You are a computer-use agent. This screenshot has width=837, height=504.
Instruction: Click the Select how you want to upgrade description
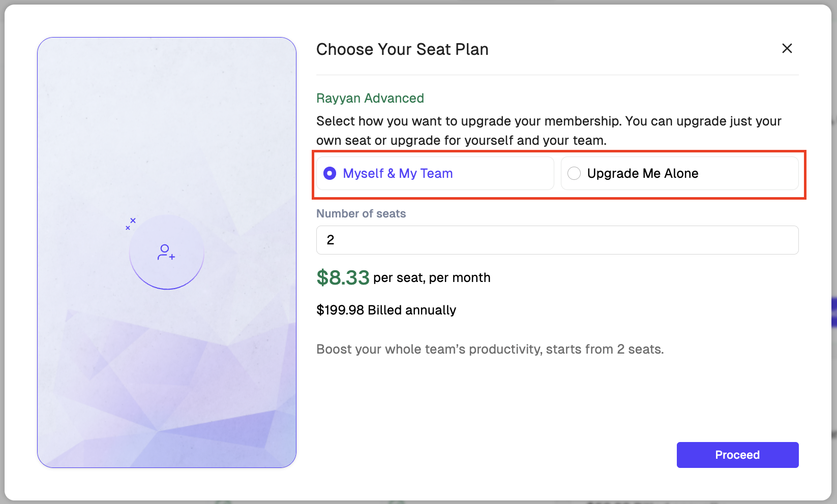click(548, 131)
